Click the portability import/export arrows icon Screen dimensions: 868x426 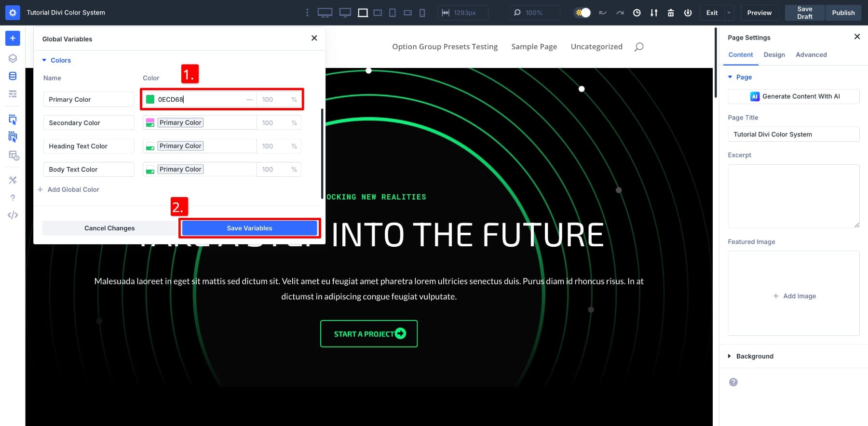653,13
